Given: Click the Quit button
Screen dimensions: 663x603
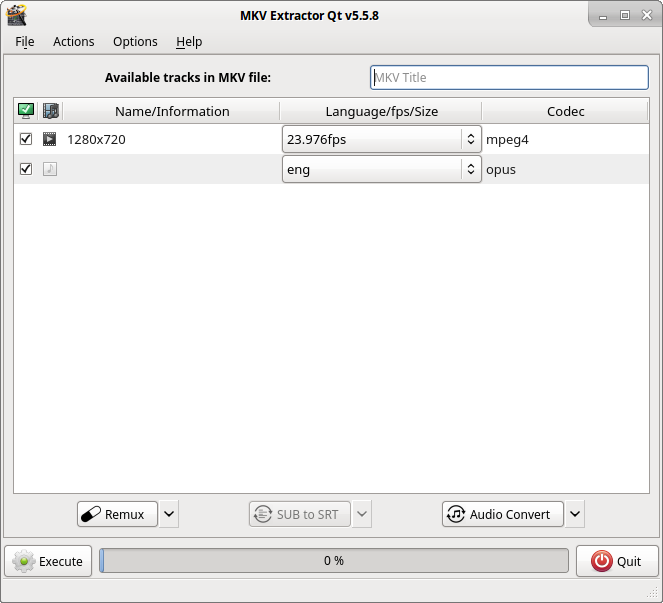Looking at the screenshot, I should [617, 561].
